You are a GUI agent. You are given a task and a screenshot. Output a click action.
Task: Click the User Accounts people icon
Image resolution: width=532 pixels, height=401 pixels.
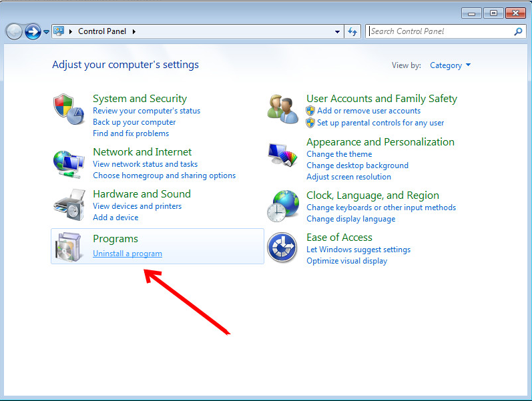point(283,109)
